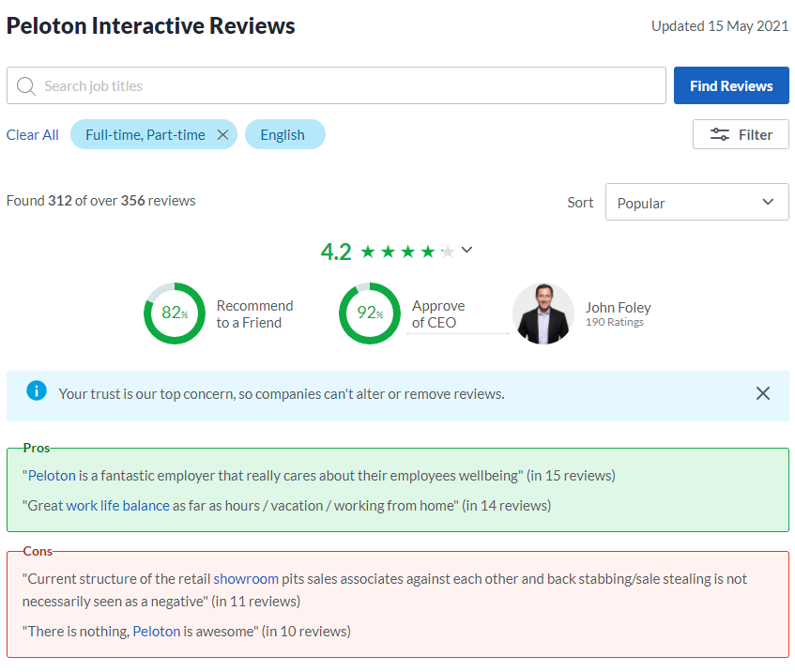This screenshot has height=672, width=795.
Task: Click the Peloton link in Cons
Action: pyautogui.click(x=157, y=632)
